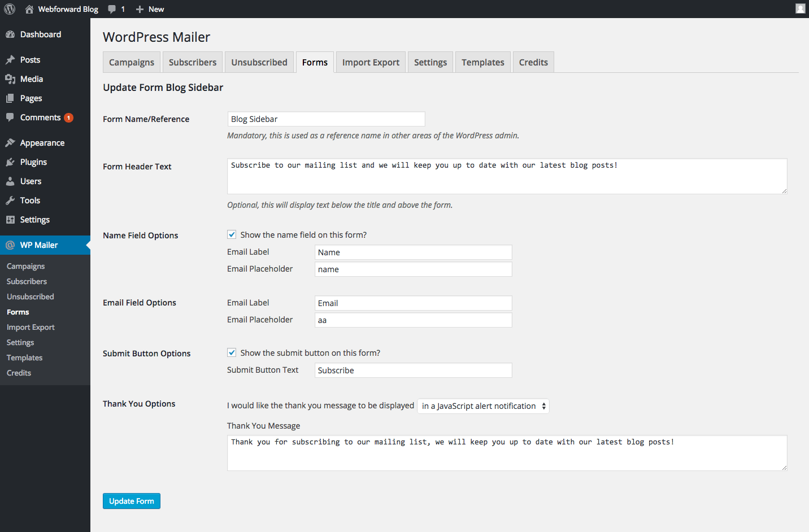Click the name label field containing Name
This screenshot has height=532, width=809.
click(x=414, y=252)
